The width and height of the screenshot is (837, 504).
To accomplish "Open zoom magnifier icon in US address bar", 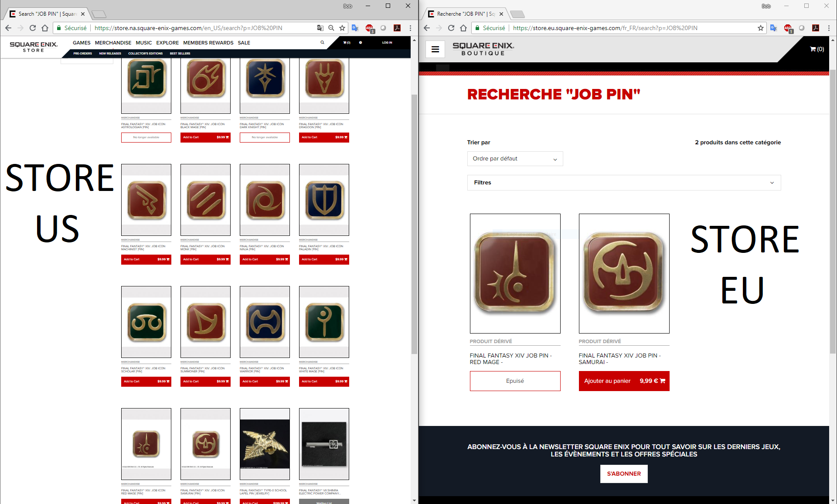I will click(x=331, y=28).
